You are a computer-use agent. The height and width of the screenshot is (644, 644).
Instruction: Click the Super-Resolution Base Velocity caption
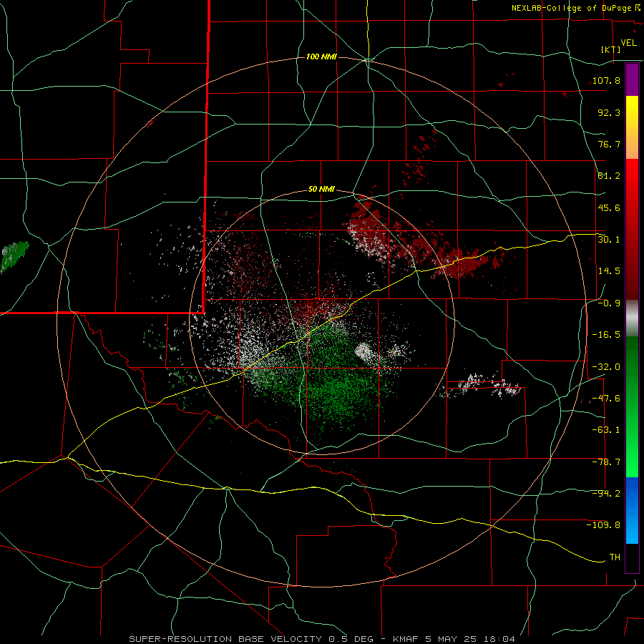pyautogui.click(x=321, y=639)
